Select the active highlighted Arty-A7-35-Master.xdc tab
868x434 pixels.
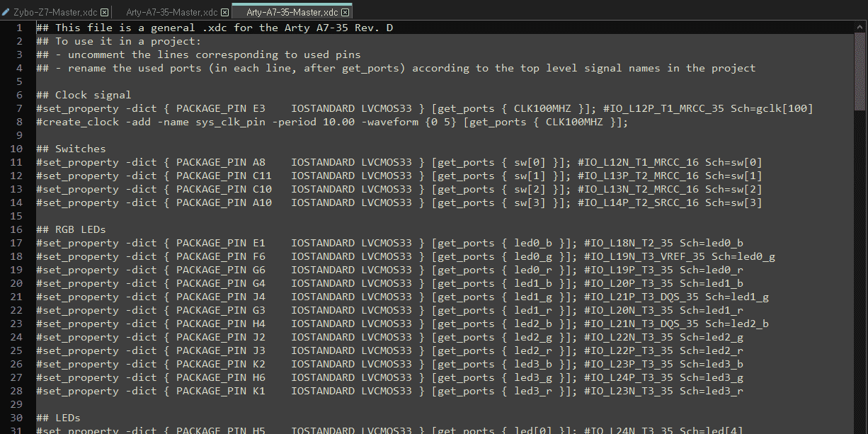(x=292, y=12)
